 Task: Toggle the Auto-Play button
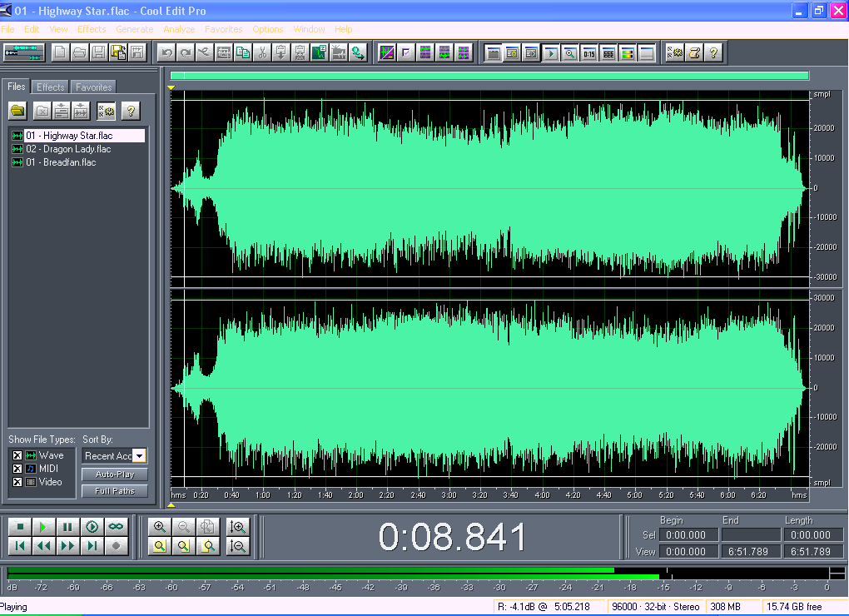[115, 474]
